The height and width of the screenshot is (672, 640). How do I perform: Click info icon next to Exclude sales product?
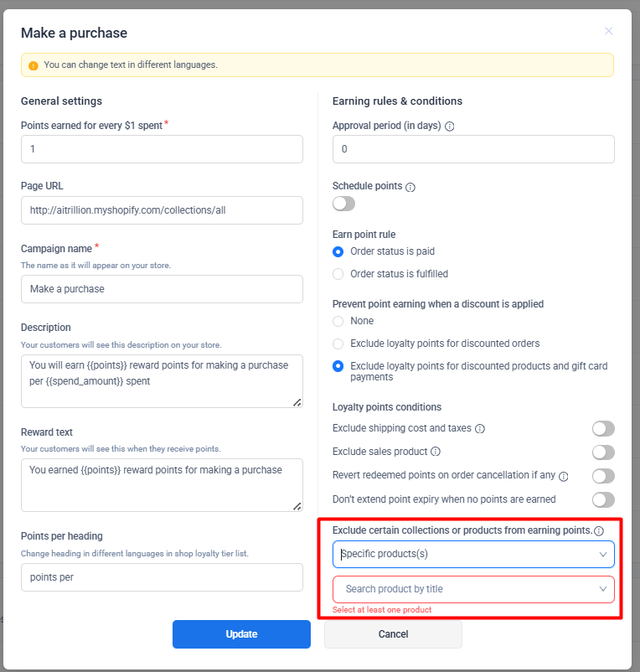tap(436, 452)
